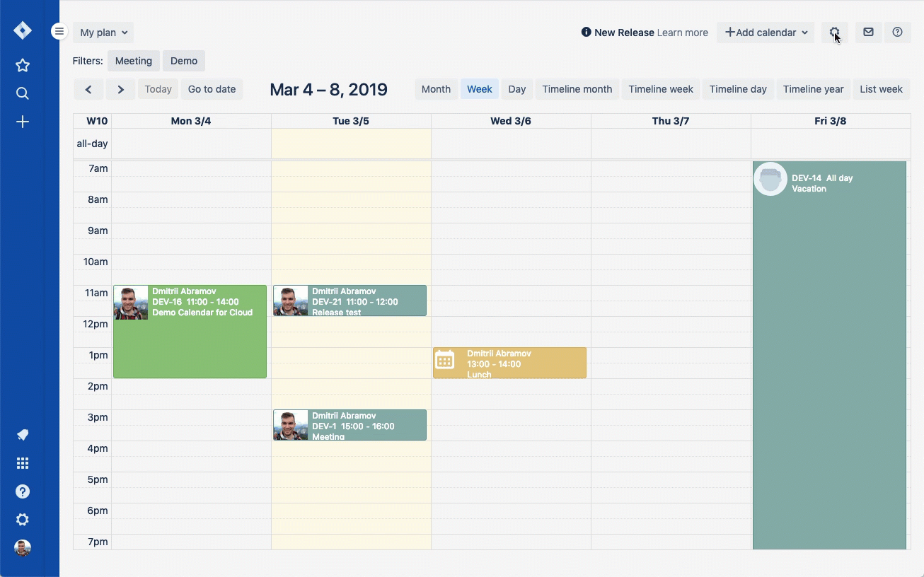The height and width of the screenshot is (577, 924).
Task: Open the help question mark at top right
Action: (897, 33)
